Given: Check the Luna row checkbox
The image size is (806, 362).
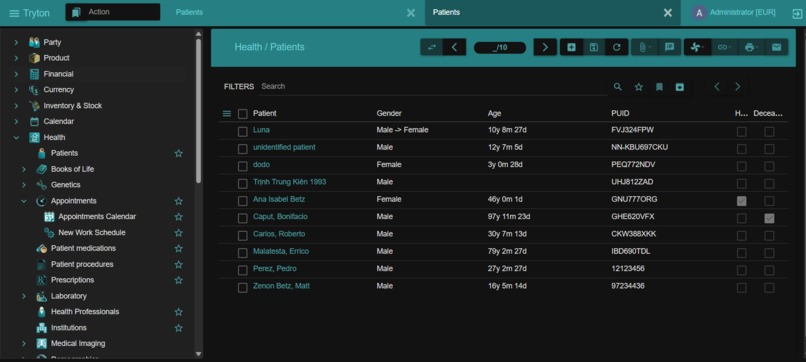Looking at the screenshot, I should (243, 132).
